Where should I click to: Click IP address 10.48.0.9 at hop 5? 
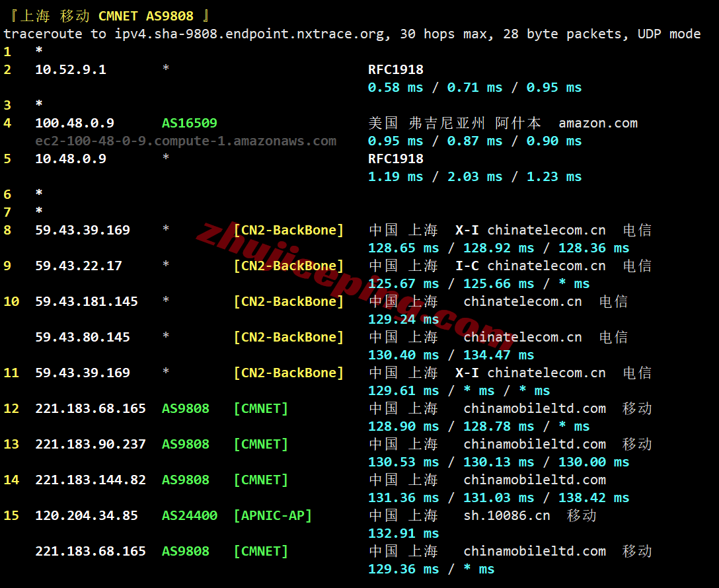click(71, 159)
